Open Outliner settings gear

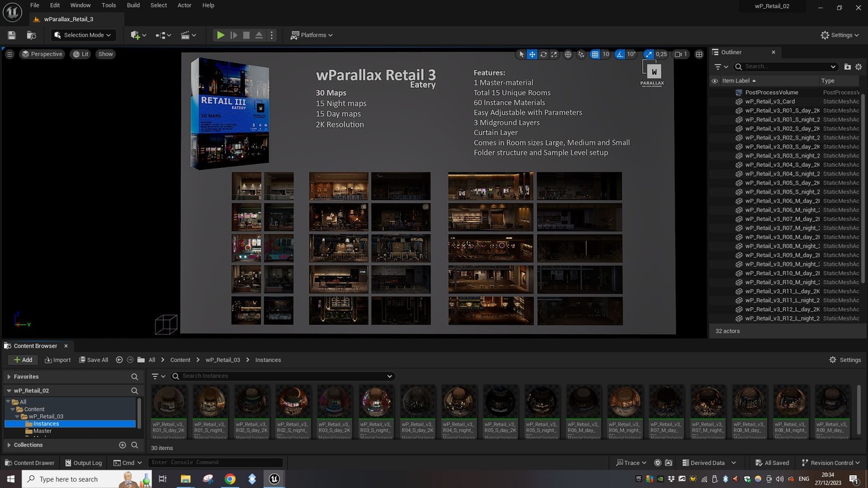[859, 66]
